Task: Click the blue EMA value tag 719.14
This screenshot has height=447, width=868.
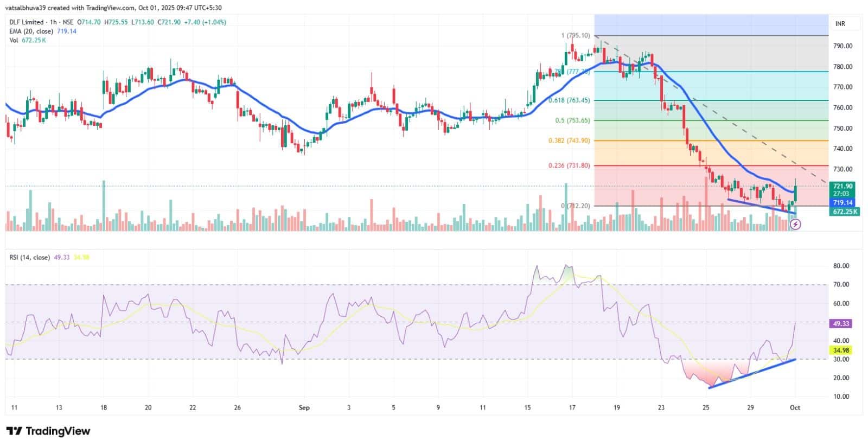Action: click(x=843, y=203)
